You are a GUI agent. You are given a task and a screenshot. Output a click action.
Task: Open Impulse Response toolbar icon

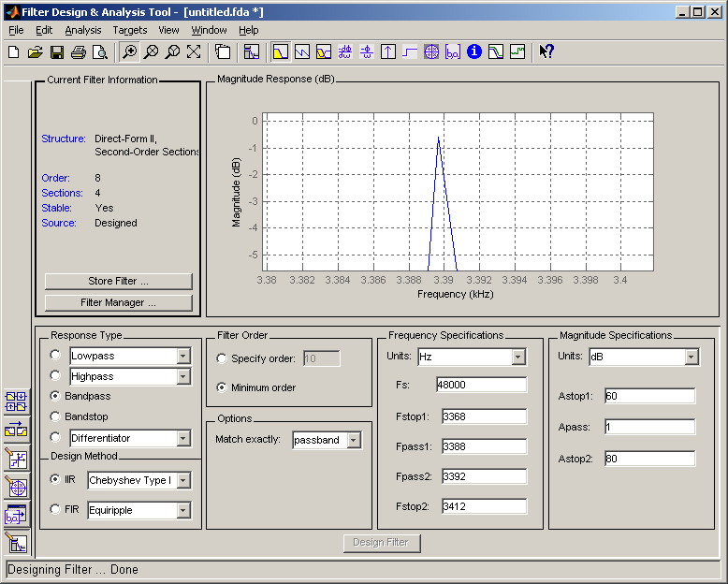(x=388, y=51)
